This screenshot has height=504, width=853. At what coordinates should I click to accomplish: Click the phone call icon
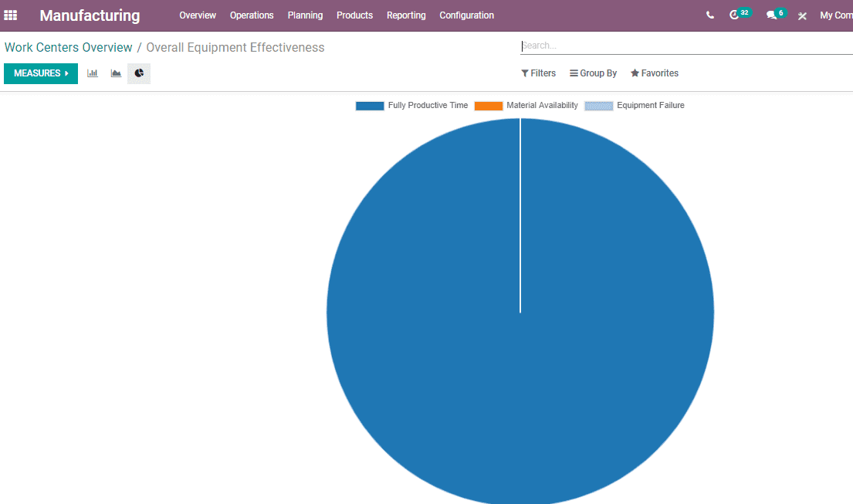(710, 15)
